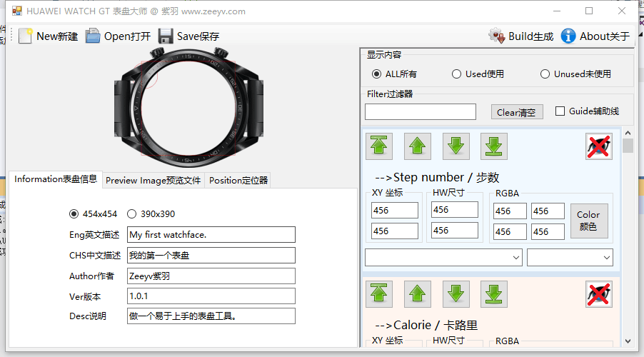Viewport: 644px width, 357px height.
Task: Open the Position定位器 tab
Action: pyautogui.click(x=238, y=181)
